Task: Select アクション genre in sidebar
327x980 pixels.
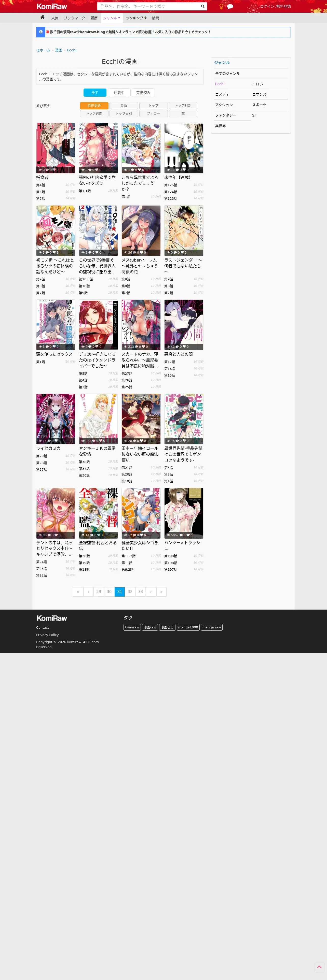Action: click(224, 105)
